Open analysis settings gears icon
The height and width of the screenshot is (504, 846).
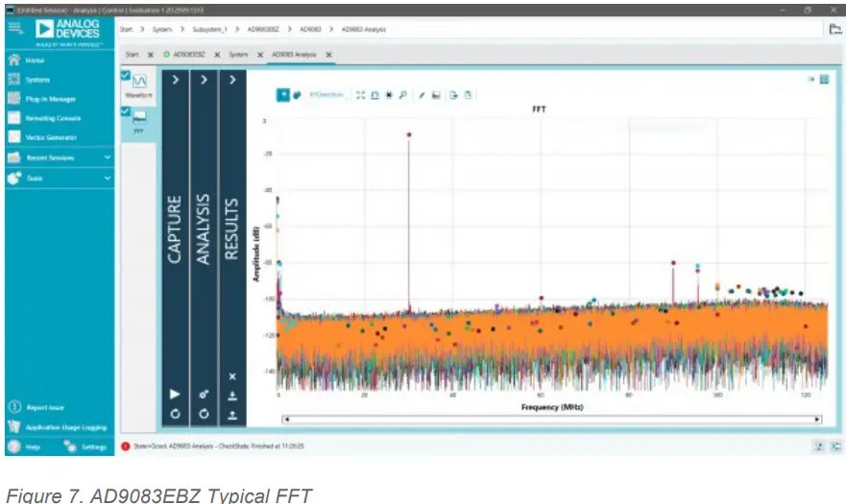[x=204, y=395]
